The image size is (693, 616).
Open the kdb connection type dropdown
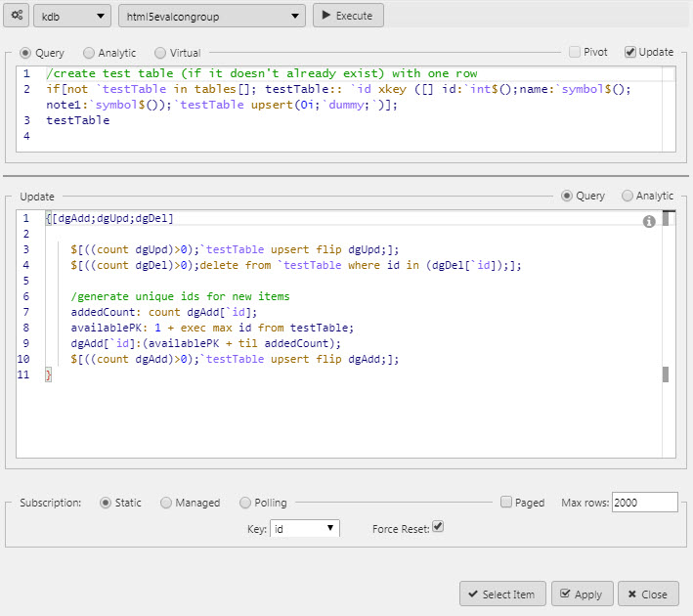[72, 16]
